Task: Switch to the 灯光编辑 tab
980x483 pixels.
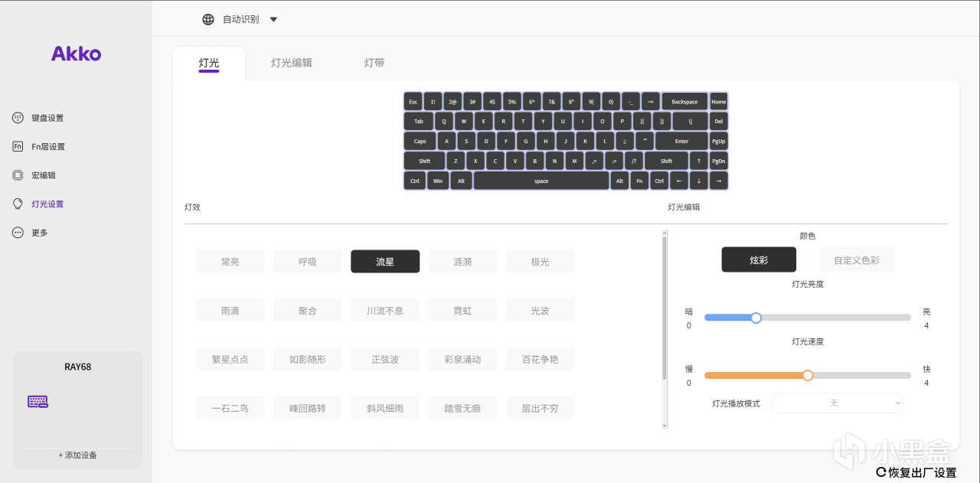Action: tap(292, 64)
